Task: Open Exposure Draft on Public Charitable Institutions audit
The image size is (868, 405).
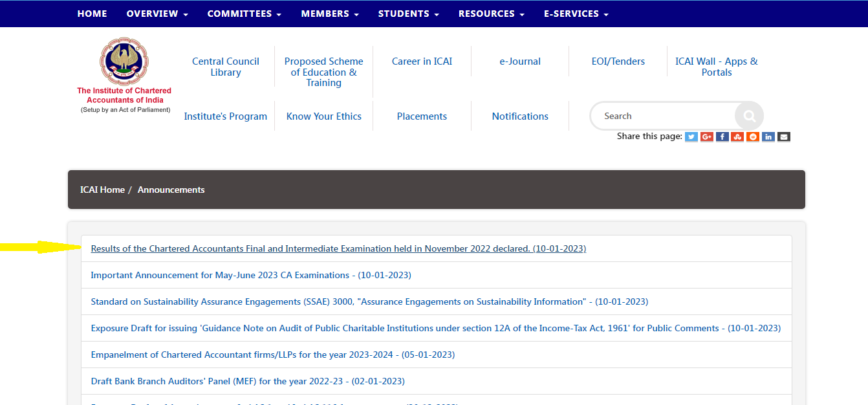Action: click(436, 328)
